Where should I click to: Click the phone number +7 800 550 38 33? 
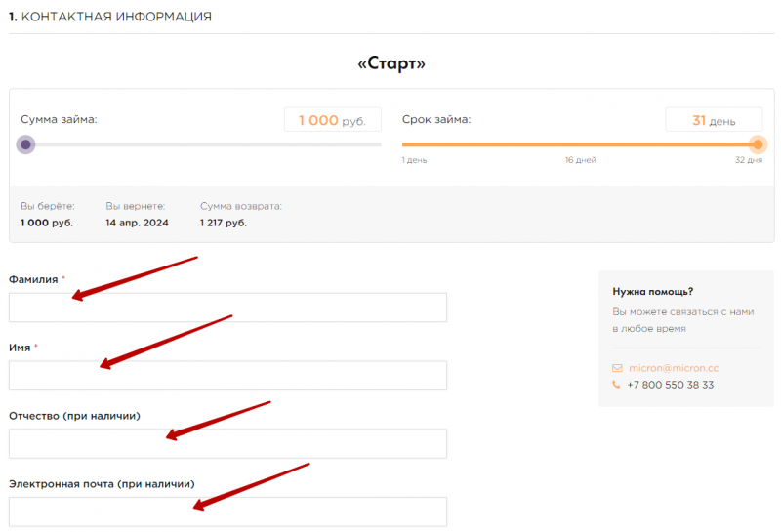click(670, 385)
